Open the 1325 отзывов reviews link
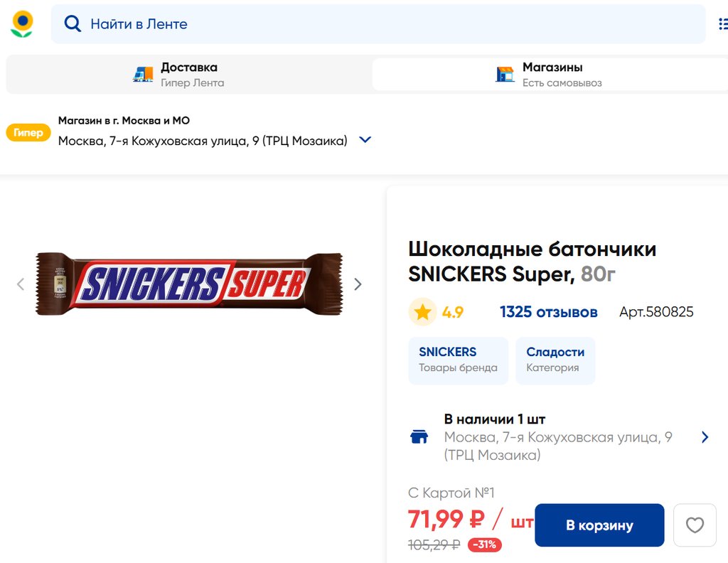728x563 pixels. click(548, 312)
